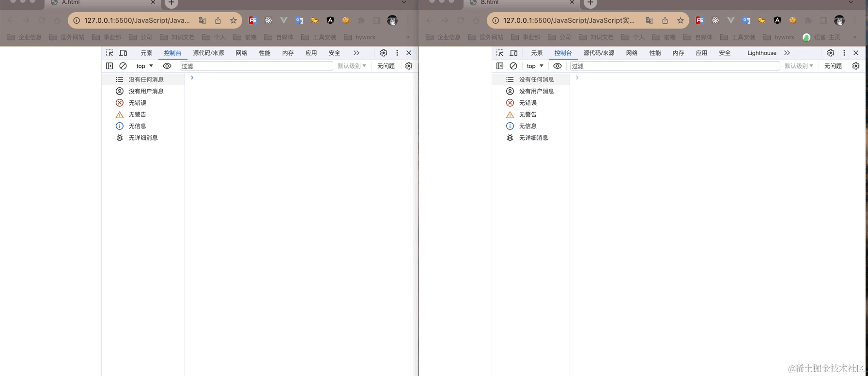868x376 pixels.
Task: Open 元素 tab in B.html DevTools
Action: 537,53
